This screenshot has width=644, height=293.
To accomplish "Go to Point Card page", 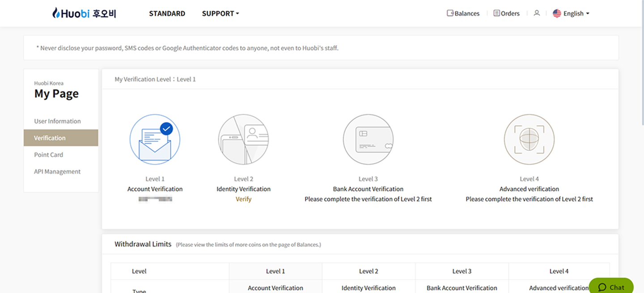I will click(48, 155).
